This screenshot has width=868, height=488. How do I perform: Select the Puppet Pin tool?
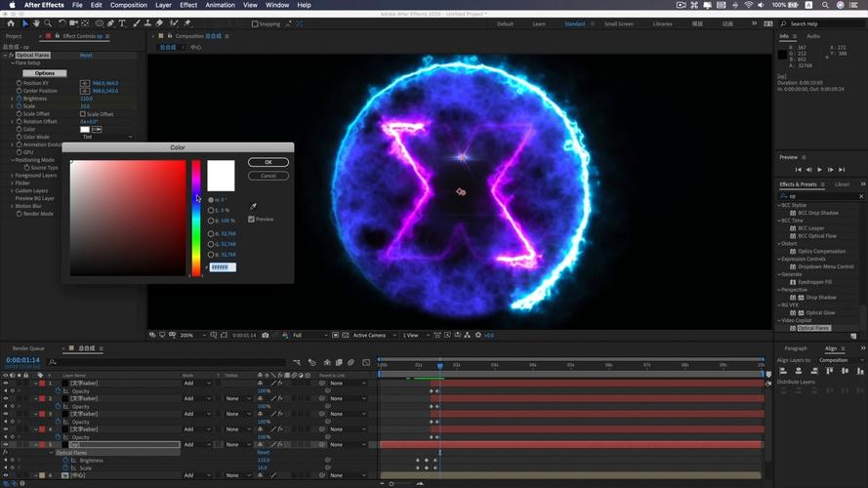(x=187, y=23)
